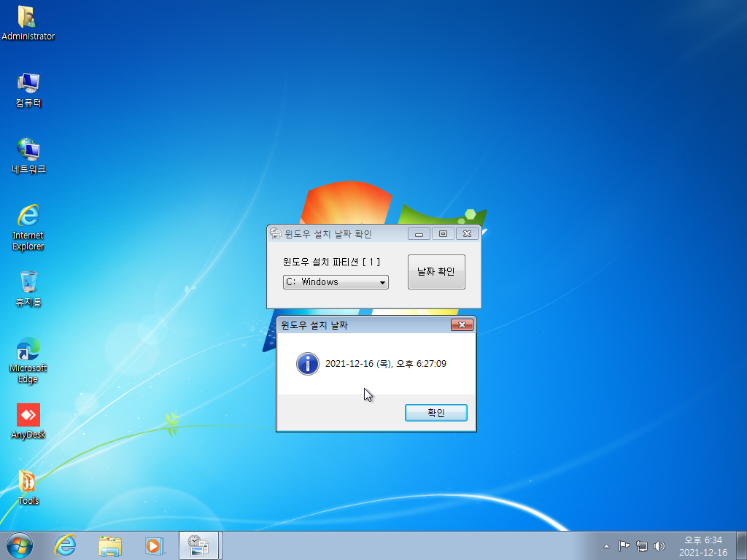Click the blue information icon in the dialog
The image size is (747, 560).
pyautogui.click(x=308, y=364)
